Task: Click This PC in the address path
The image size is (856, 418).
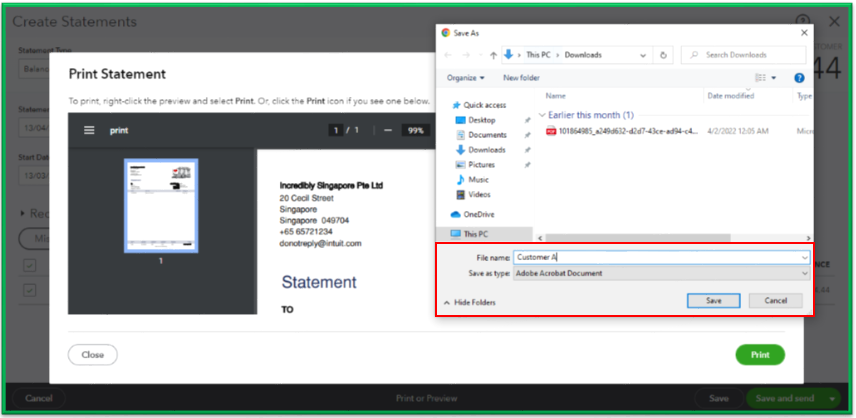Action: point(538,55)
